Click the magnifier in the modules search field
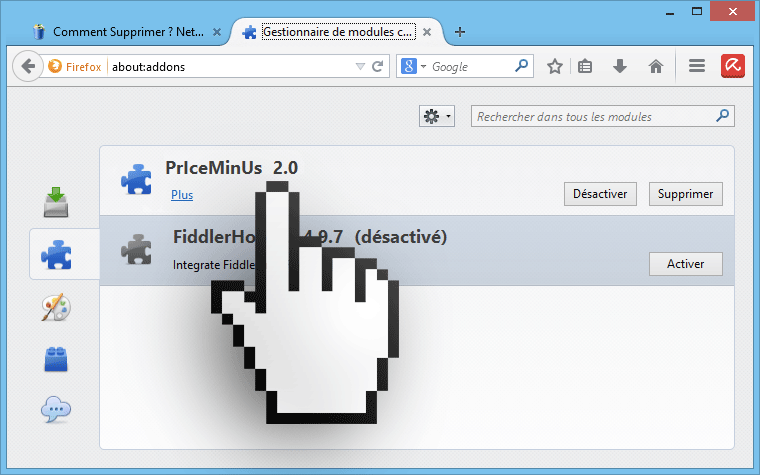Screen dimensions: 760x475 click(722, 116)
